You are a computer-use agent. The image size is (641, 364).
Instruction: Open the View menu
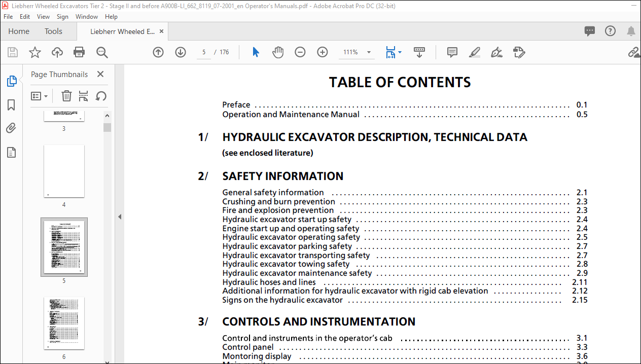point(43,17)
